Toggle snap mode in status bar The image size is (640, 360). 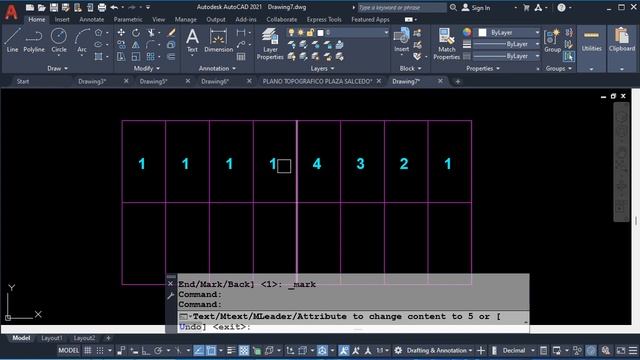100,350
